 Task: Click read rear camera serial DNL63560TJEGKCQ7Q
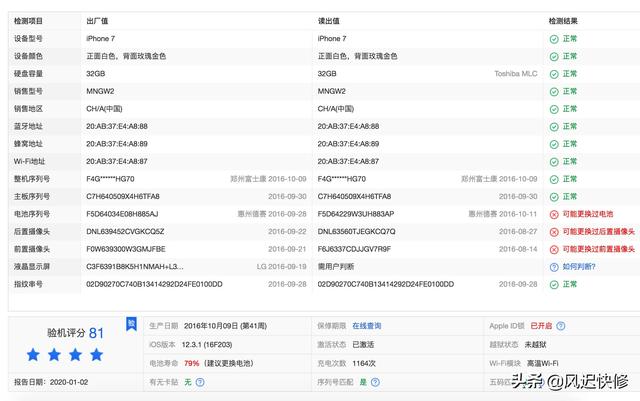(x=356, y=232)
